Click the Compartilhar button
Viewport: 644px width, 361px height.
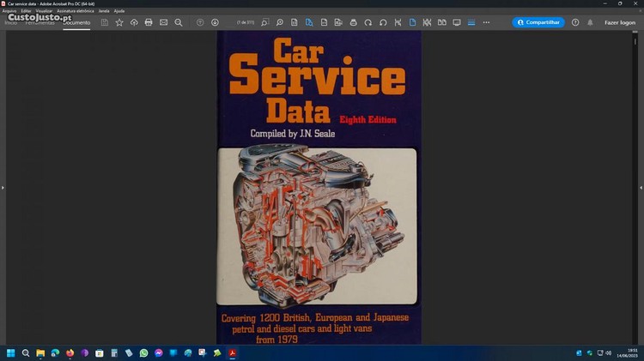click(x=538, y=22)
